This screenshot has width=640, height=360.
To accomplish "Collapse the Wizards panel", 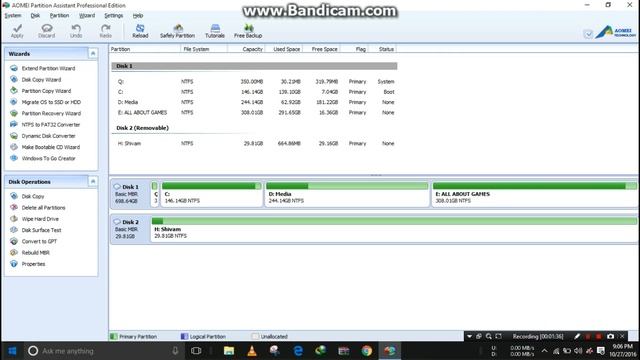I will (x=93, y=53).
